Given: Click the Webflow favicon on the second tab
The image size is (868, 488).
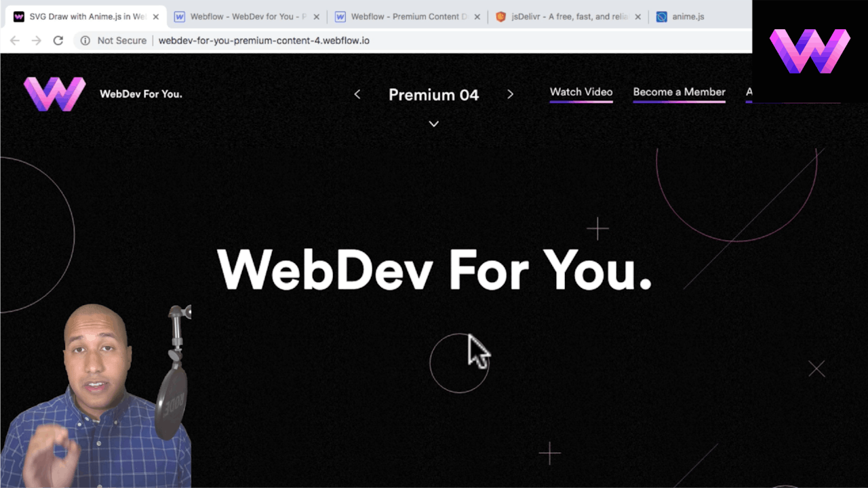Looking at the screenshot, I should [x=180, y=16].
